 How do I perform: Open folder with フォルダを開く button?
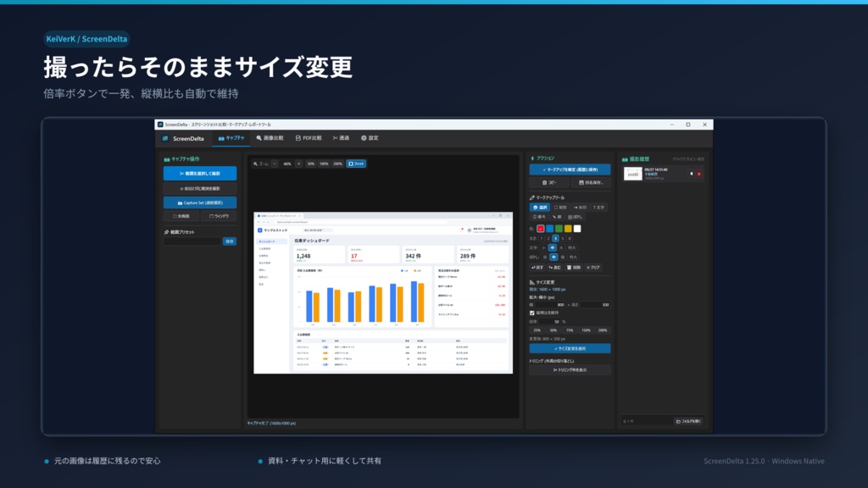[x=688, y=422]
